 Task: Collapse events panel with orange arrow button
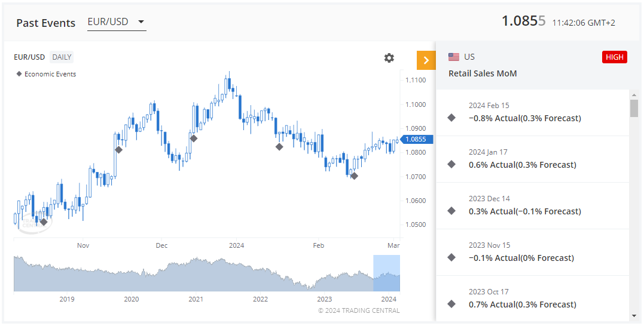coord(426,60)
